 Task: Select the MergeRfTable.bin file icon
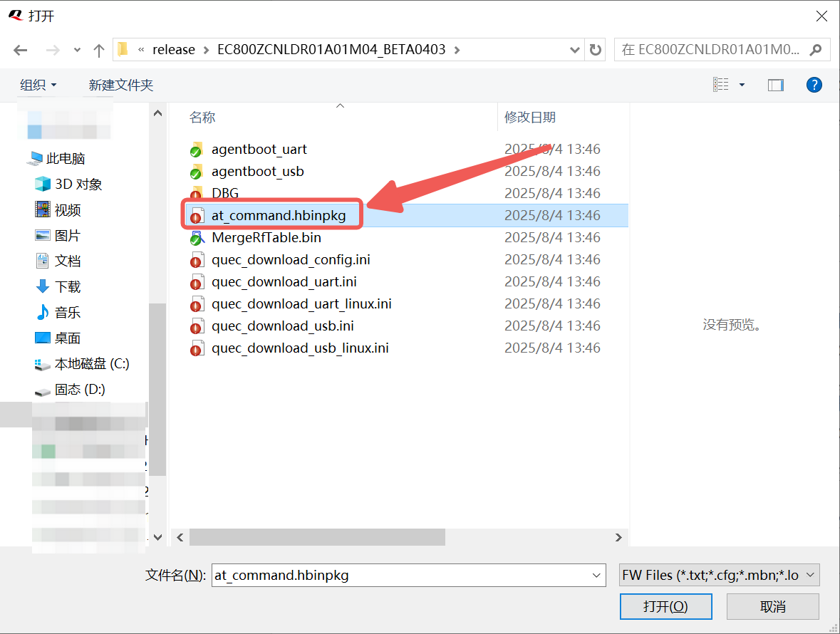197,238
